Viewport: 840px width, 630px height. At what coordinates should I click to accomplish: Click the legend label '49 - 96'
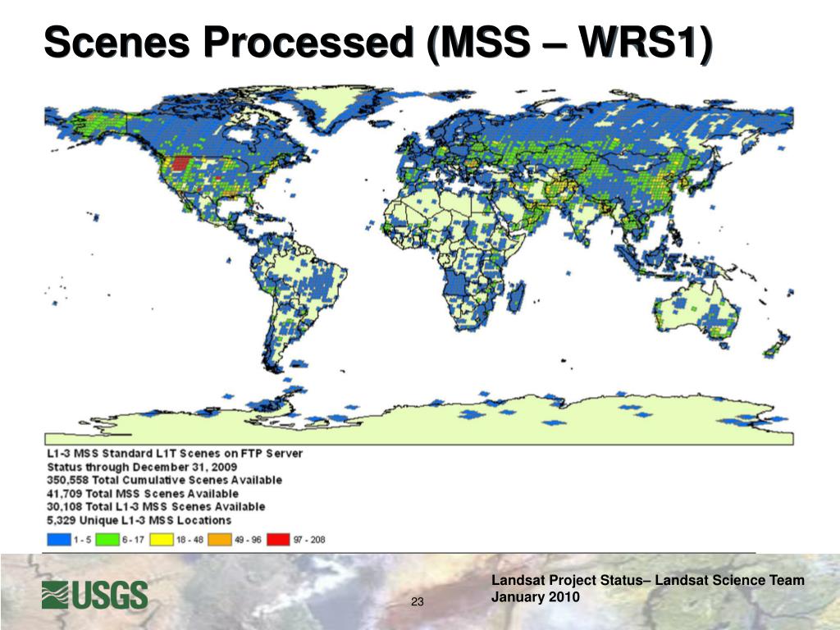(248, 540)
